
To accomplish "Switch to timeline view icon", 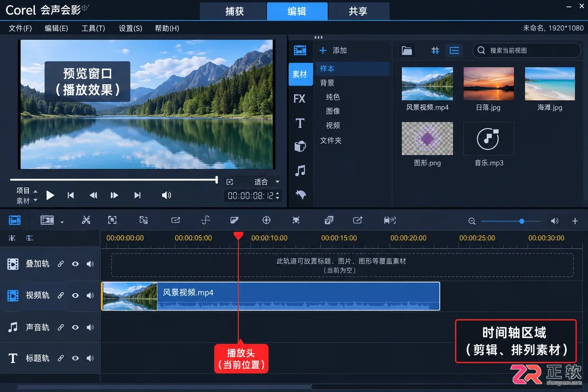I will (15, 220).
